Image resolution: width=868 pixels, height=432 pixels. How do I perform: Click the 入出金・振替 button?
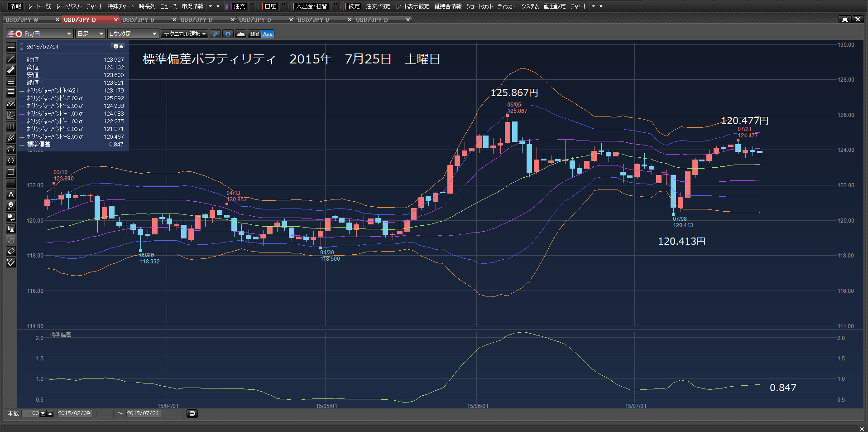tap(312, 6)
